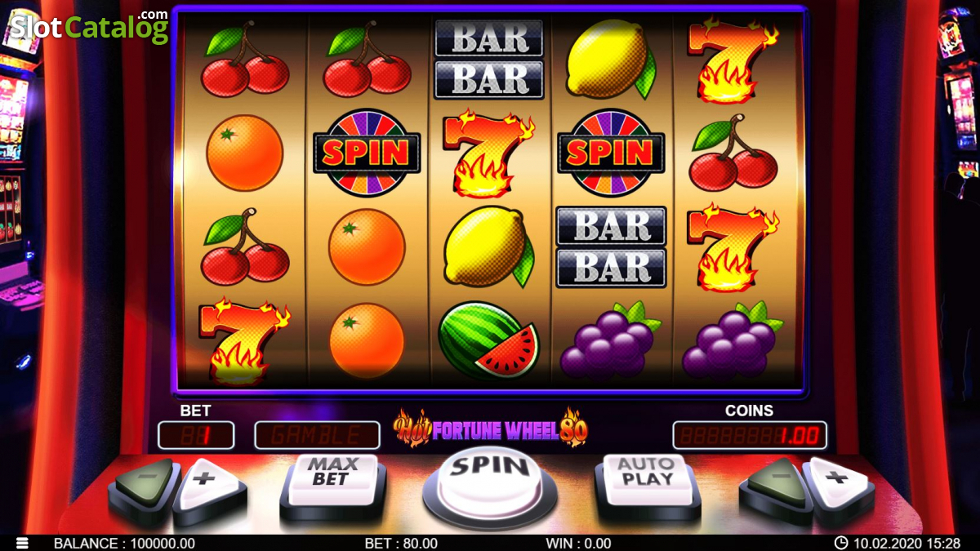Click the Hot Fortune Wheel 80 logo
Image resolution: width=980 pixels, height=551 pixels.
pyautogui.click(x=490, y=428)
